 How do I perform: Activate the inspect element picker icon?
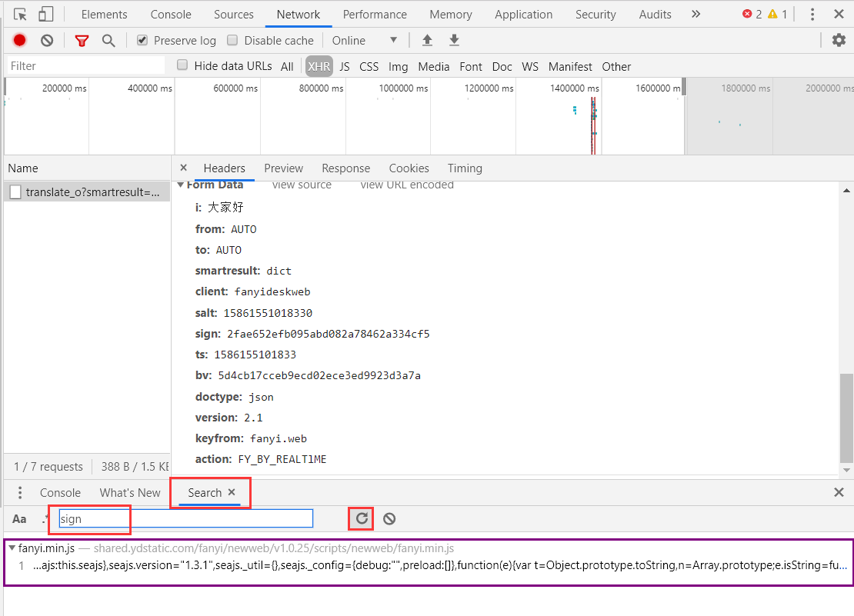tap(20, 15)
